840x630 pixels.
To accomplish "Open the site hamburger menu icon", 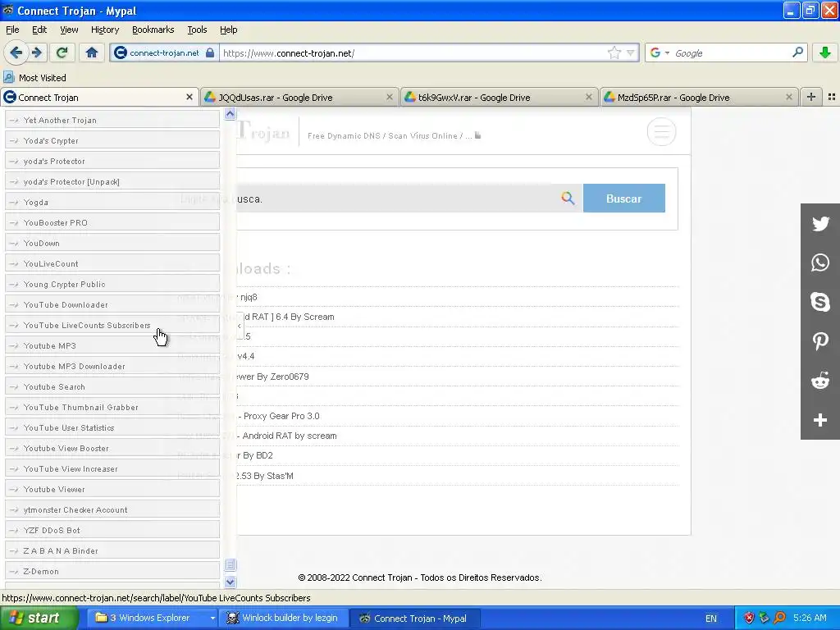I will point(661,131).
